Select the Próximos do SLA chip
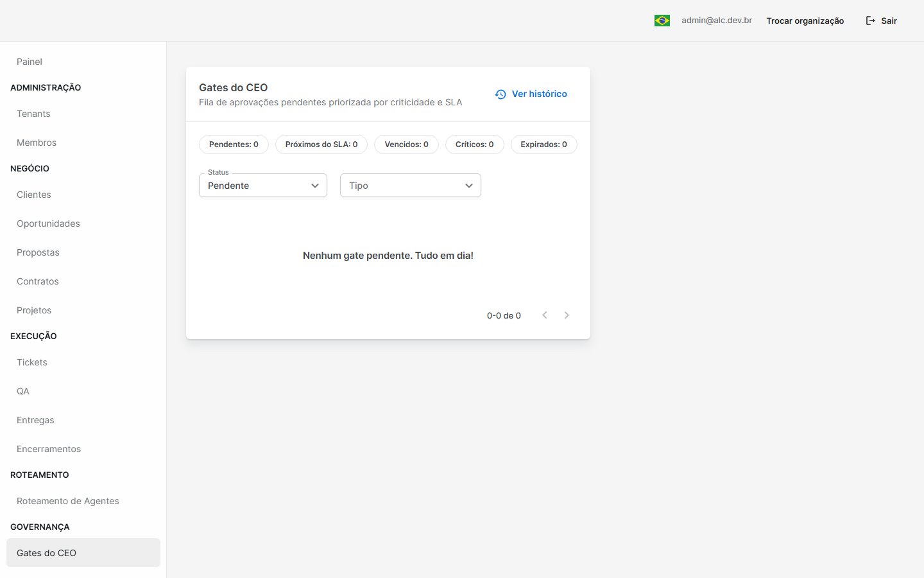The width and height of the screenshot is (924, 578). point(321,144)
